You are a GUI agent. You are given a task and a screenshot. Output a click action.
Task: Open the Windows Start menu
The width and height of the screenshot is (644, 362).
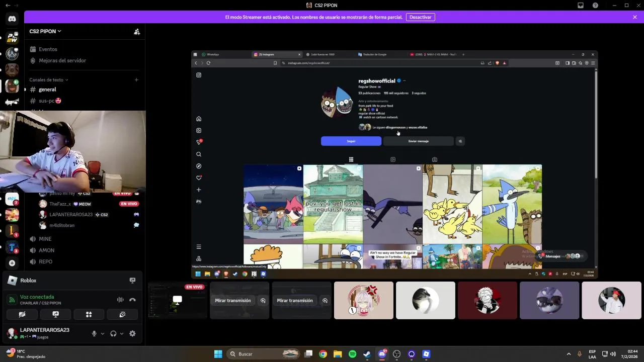coord(218,354)
